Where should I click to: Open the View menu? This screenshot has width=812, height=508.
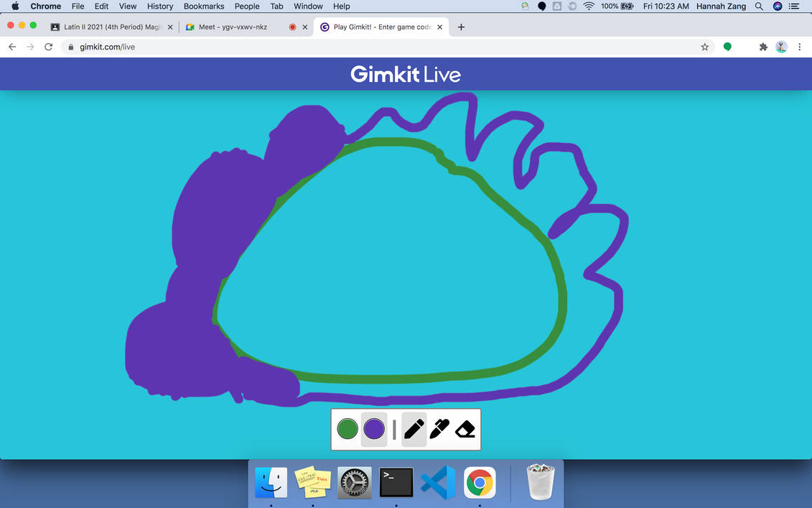[127, 6]
